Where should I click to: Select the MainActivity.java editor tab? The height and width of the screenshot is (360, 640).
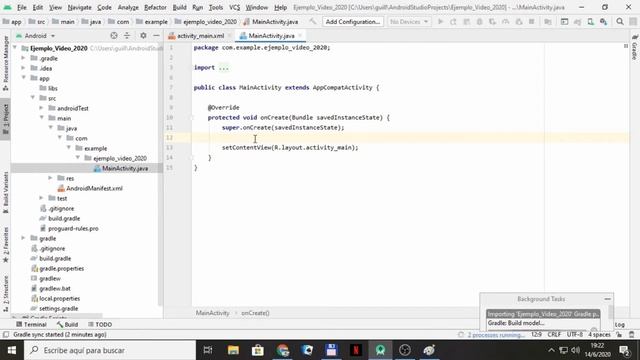click(x=271, y=36)
